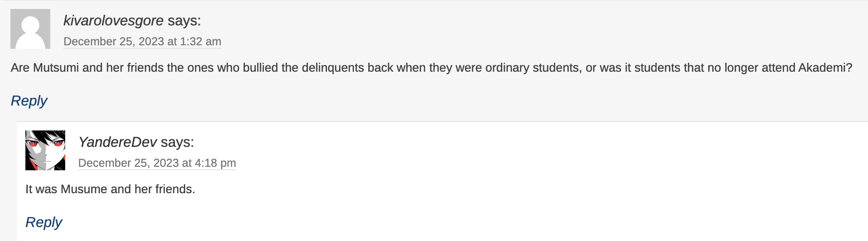This screenshot has height=241, width=868.
Task: Click the YandereDev author name
Action: pyautogui.click(x=117, y=142)
